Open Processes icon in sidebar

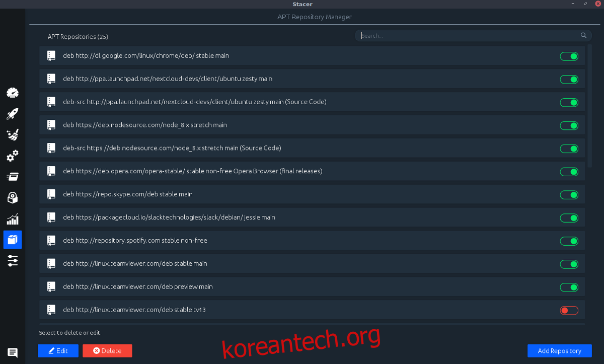pos(13,177)
